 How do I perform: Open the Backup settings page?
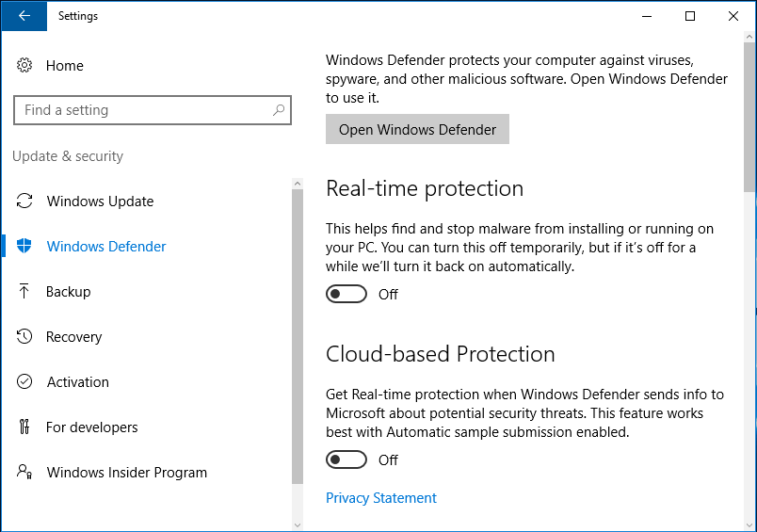[68, 292]
